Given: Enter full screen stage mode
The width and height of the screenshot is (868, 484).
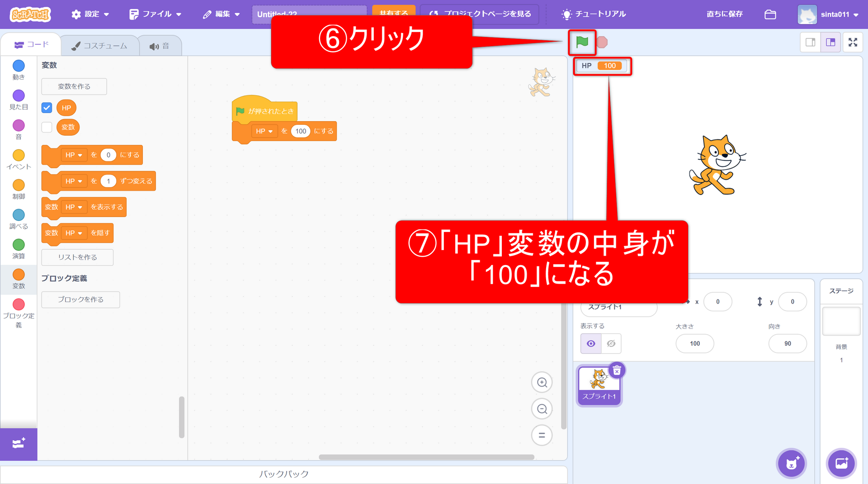Looking at the screenshot, I should (x=853, y=42).
